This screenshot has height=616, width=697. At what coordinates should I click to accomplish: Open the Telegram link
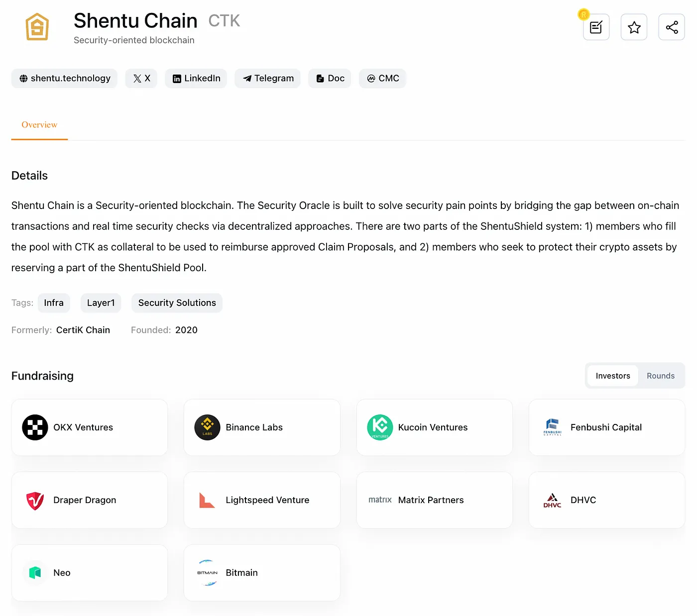pyautogui.click(x=268, y=79)
